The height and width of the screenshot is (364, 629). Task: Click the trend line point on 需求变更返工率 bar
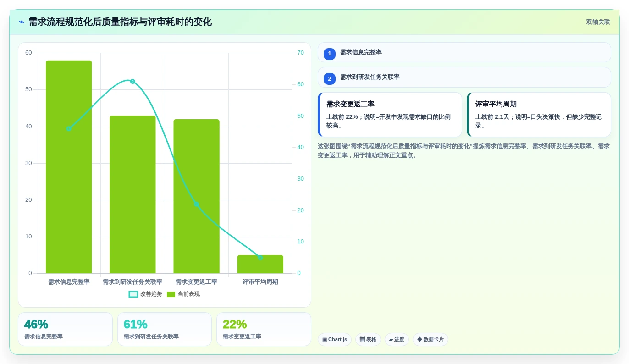coord(196,204)
